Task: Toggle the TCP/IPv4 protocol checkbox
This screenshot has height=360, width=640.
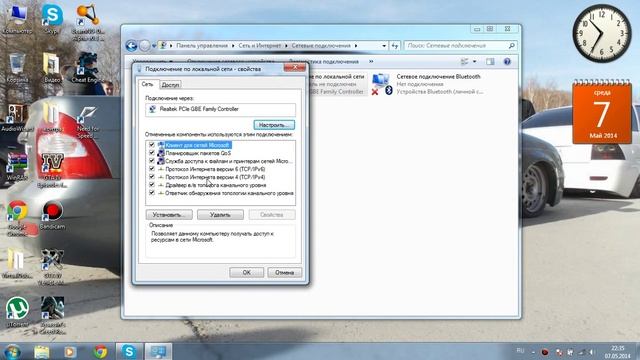Action: point(152,177)
